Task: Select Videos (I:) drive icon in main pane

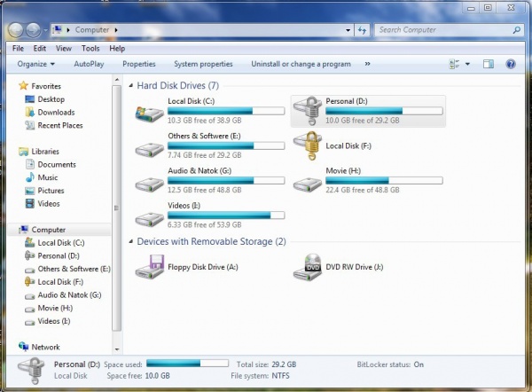Action: [x=149, y=219]
